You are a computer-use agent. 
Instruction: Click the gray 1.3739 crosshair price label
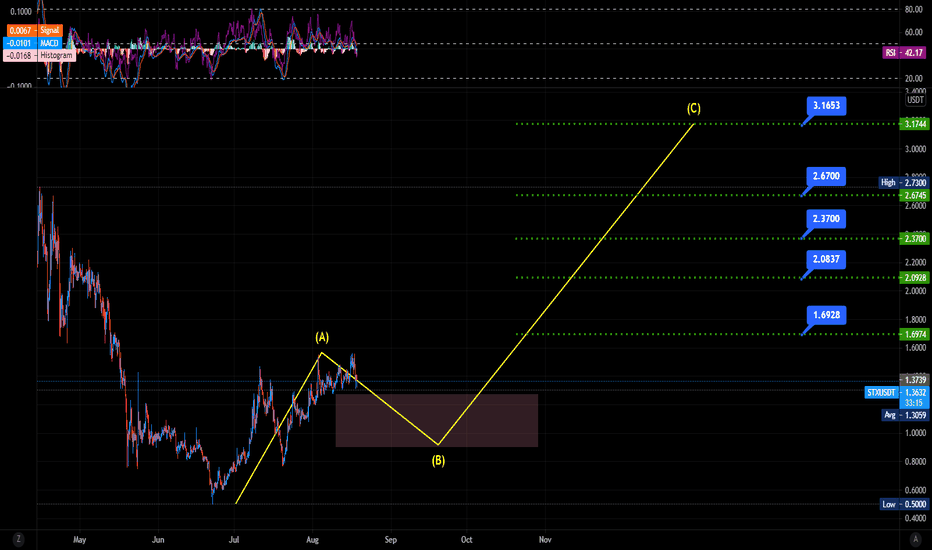(x=915, y=380)
